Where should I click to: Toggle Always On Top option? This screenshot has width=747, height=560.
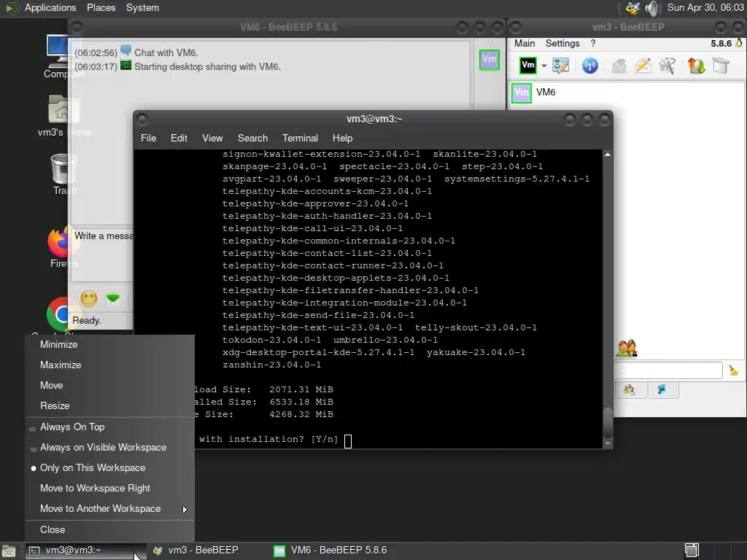coord(109,427)
